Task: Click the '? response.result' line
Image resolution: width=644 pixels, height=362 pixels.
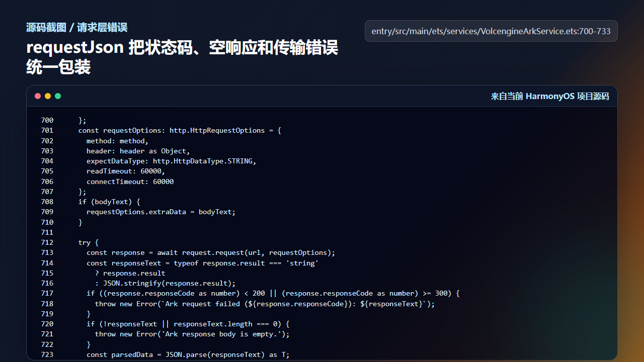Action: (x=130, y=273)
